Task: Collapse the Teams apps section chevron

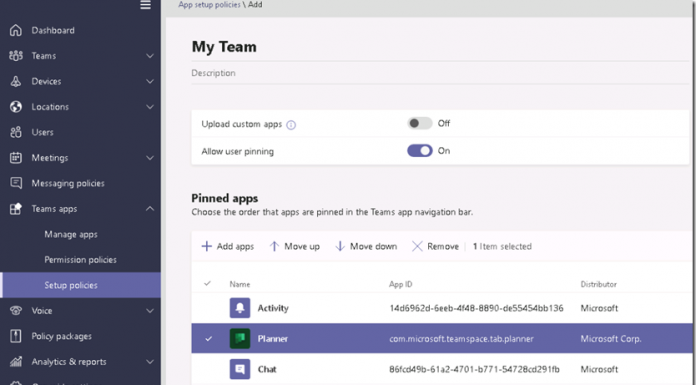Action: tap(150, 208)
